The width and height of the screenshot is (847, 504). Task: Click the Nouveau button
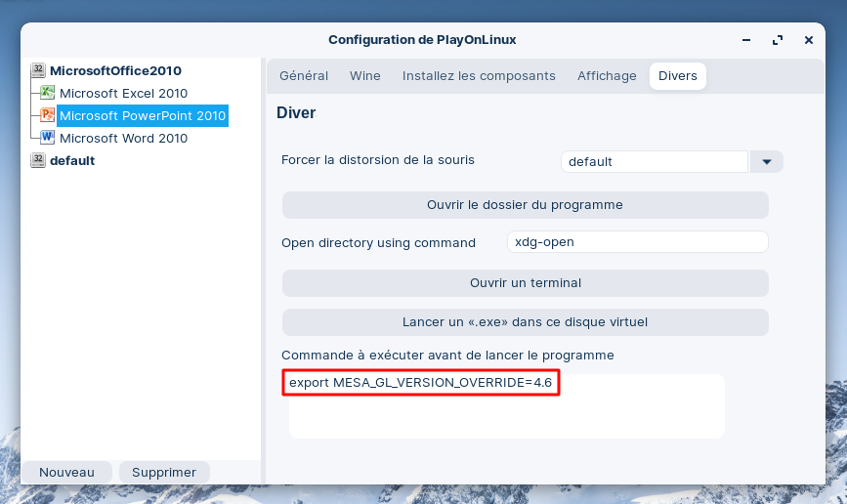click(x=67, y=472)
